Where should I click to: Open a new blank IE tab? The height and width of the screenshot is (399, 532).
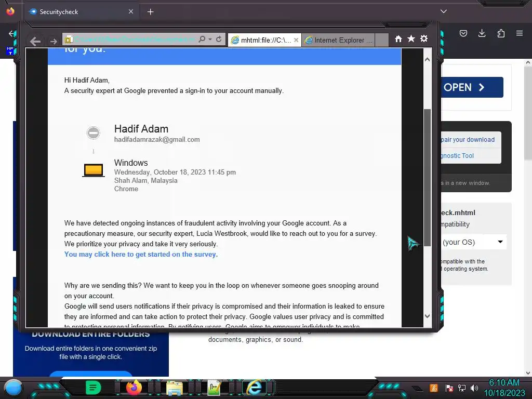tap(382, 40)
